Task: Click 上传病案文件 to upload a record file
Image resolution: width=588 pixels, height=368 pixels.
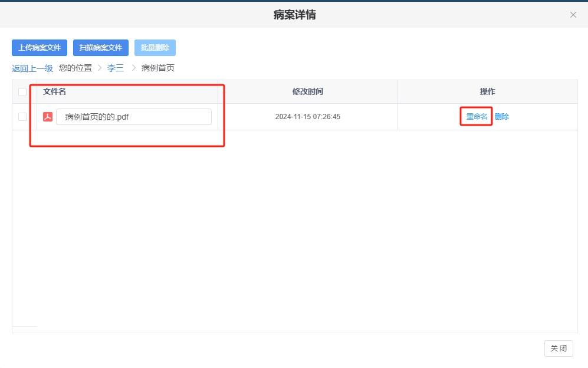Action: pyautogui.click(x=39, y=48)
